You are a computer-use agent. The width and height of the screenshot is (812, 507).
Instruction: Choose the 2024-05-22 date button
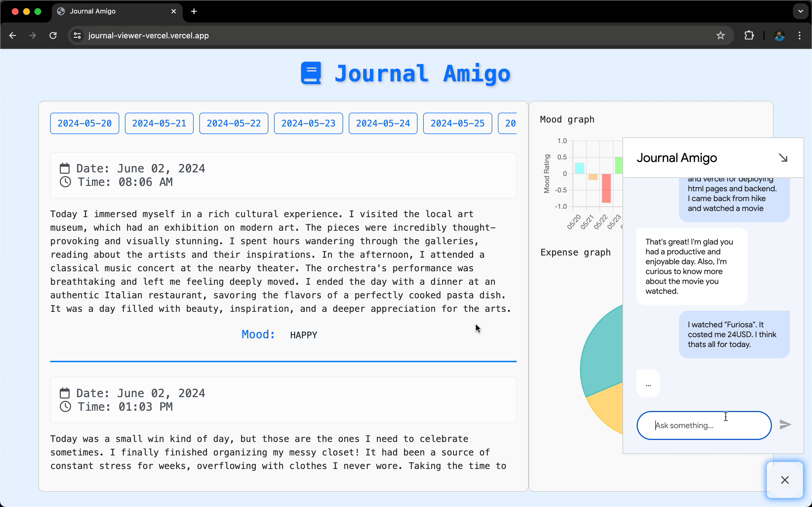pos(233,123)
